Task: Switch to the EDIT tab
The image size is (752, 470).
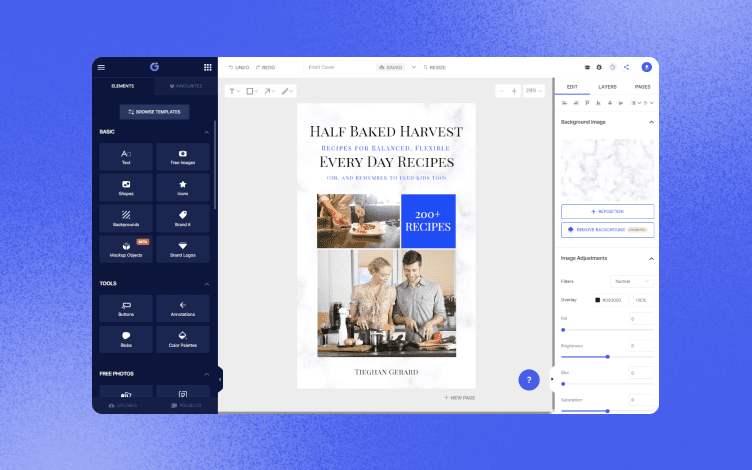Action: 572,87
